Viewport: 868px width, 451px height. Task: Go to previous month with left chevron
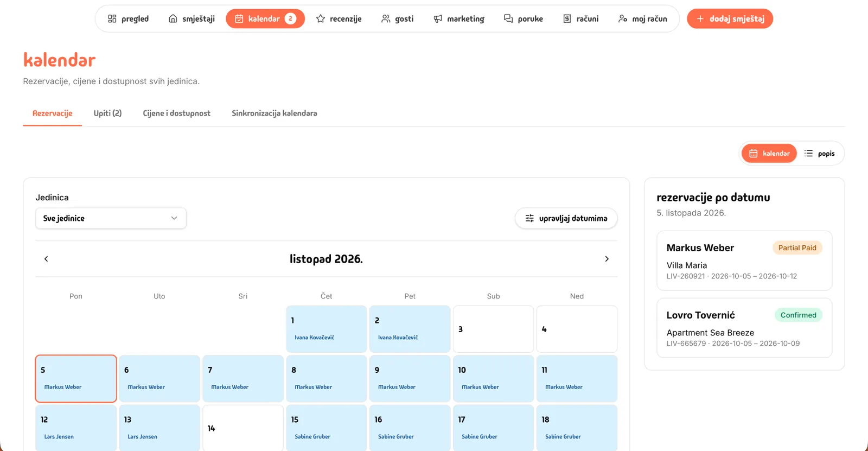pyautogui.click(x=46, y=259)
